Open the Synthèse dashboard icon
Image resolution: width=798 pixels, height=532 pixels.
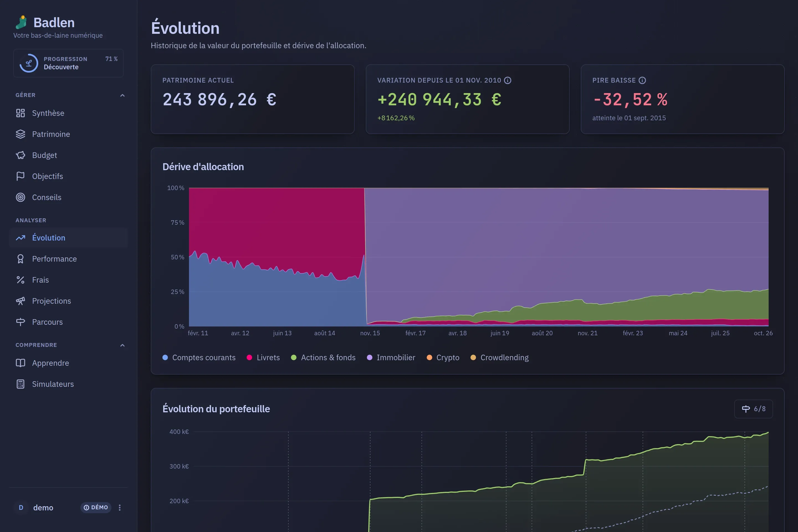tap(20, 113)
